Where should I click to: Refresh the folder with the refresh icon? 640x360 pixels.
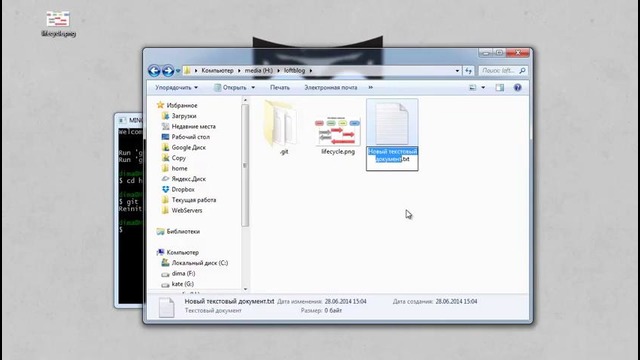468,71
